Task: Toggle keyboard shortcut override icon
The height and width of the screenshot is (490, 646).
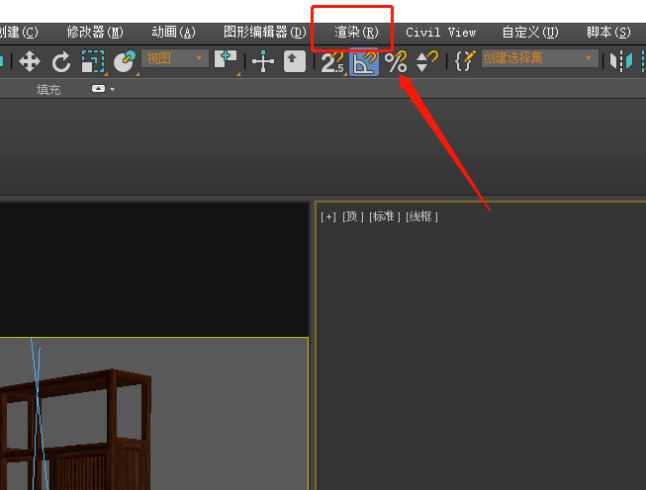Action: 295,62
